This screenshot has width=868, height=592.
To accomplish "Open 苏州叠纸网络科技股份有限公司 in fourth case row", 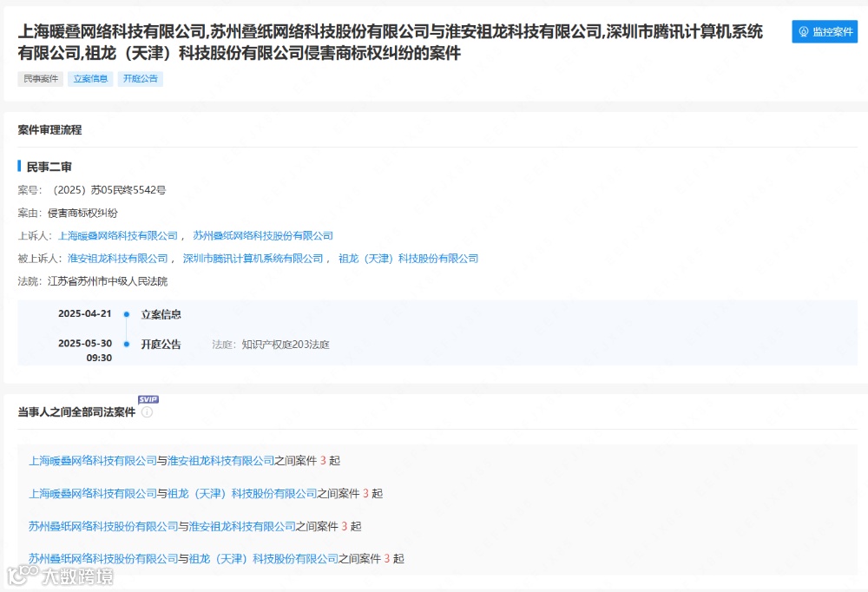I will coord(103,559).
